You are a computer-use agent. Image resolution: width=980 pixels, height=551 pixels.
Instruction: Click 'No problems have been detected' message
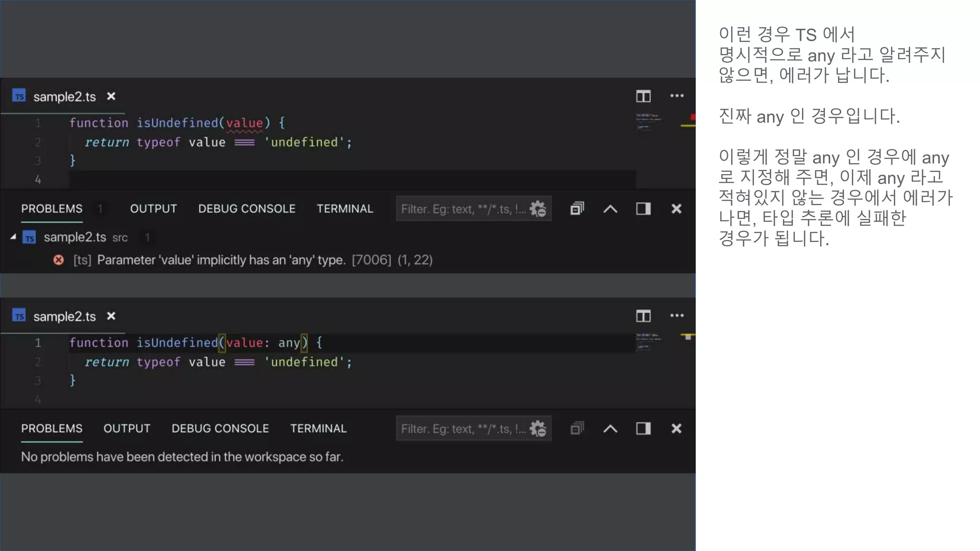coord(182,457)
